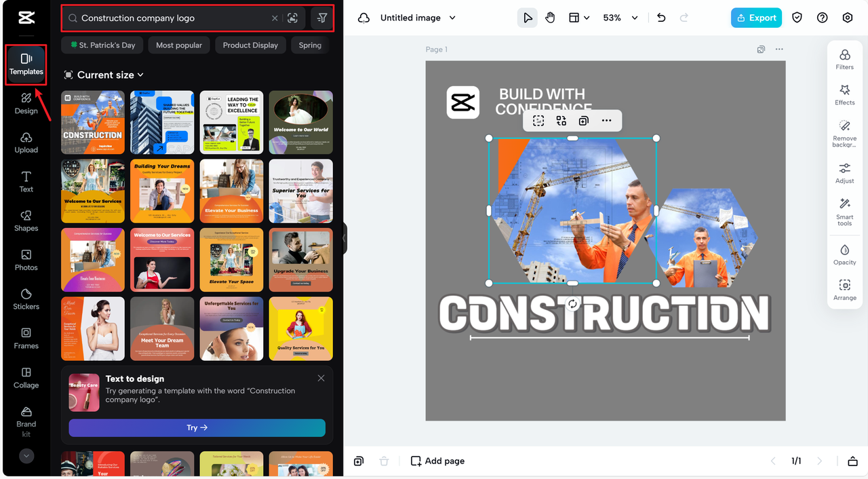Open the Shapes panel
Image resolution: width=868 pixels, height=479 pixels.
pyautogui.click(x=26, y=221)
